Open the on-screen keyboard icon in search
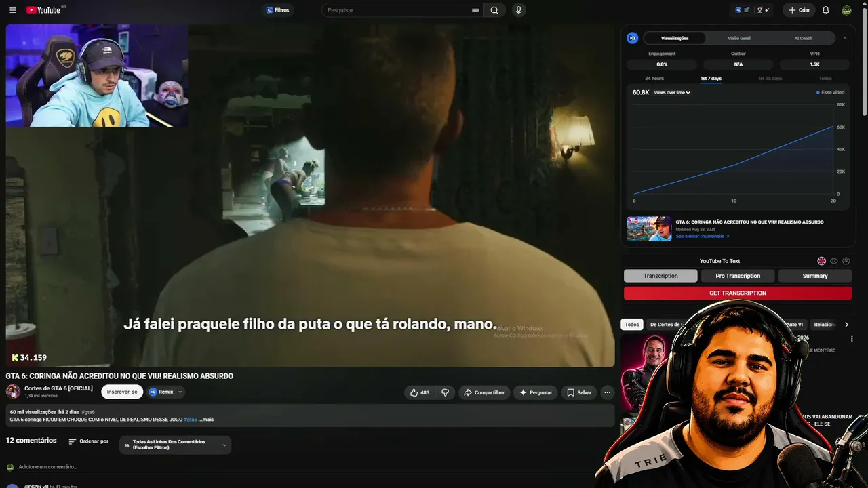 click(x=475, y=10)
